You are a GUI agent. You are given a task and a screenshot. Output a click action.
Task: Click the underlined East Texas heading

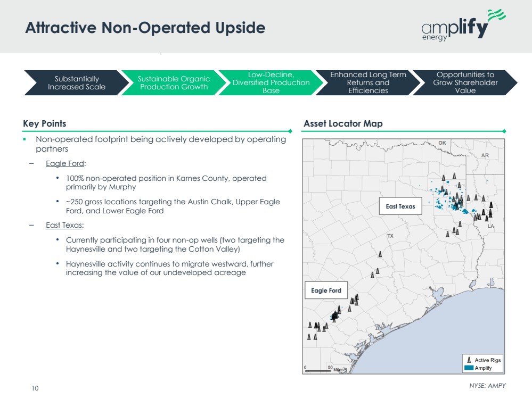point(64,225)
